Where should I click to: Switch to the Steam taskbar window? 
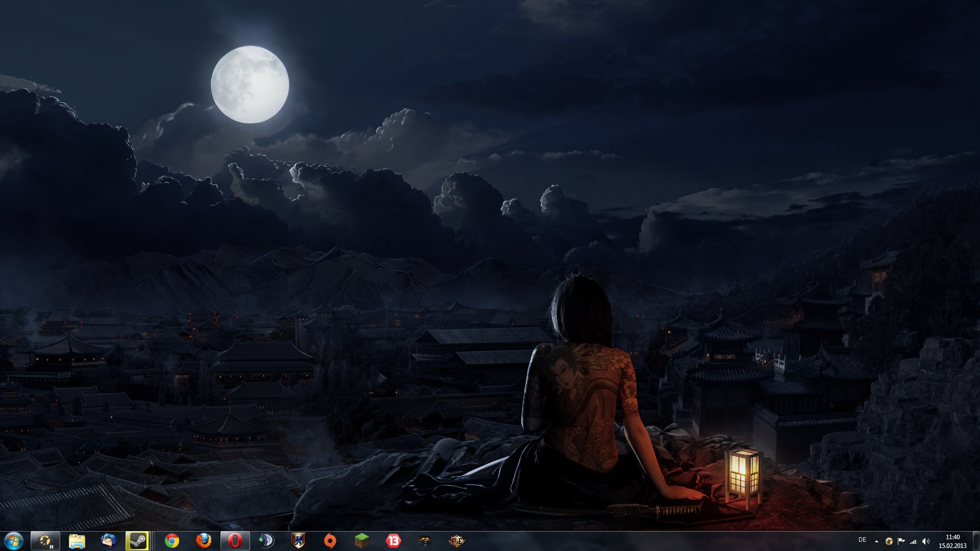point(137,541)
